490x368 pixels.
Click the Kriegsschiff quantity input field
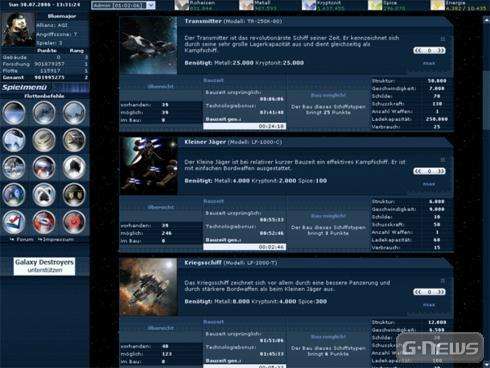point(429,292)
